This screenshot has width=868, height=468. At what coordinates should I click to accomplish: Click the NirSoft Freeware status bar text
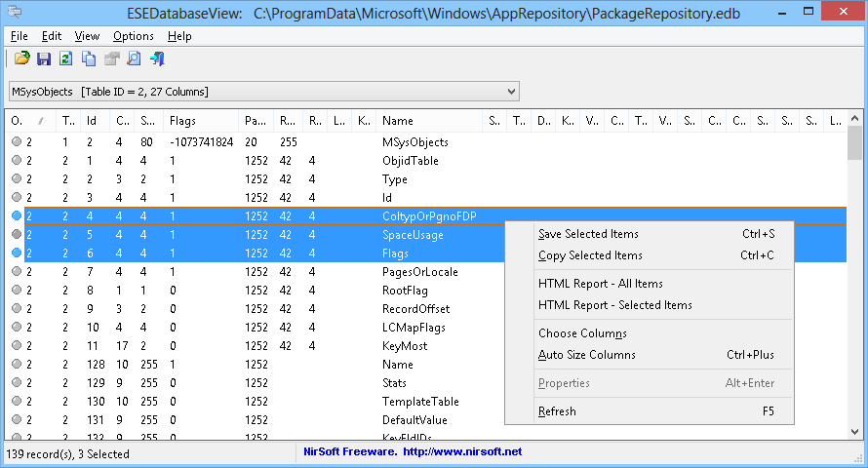350,451
